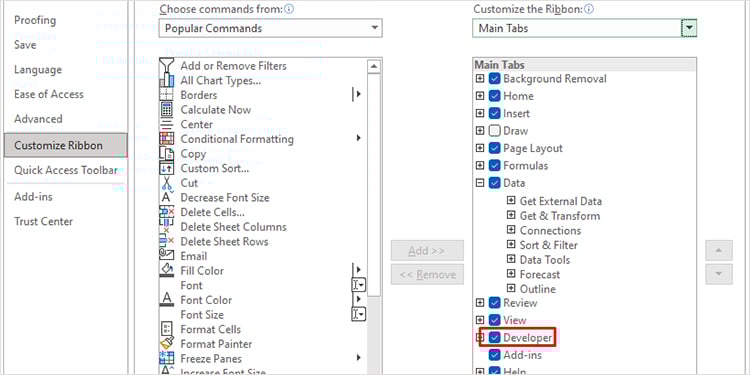Pick the Custom Sort icon
This screenshot has height=375, width=750.
166,168
